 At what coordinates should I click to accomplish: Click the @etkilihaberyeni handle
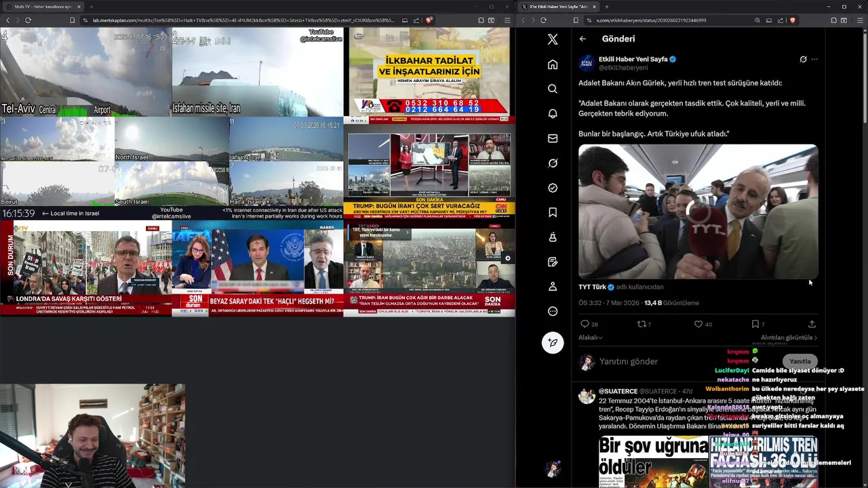coord(623,68)
